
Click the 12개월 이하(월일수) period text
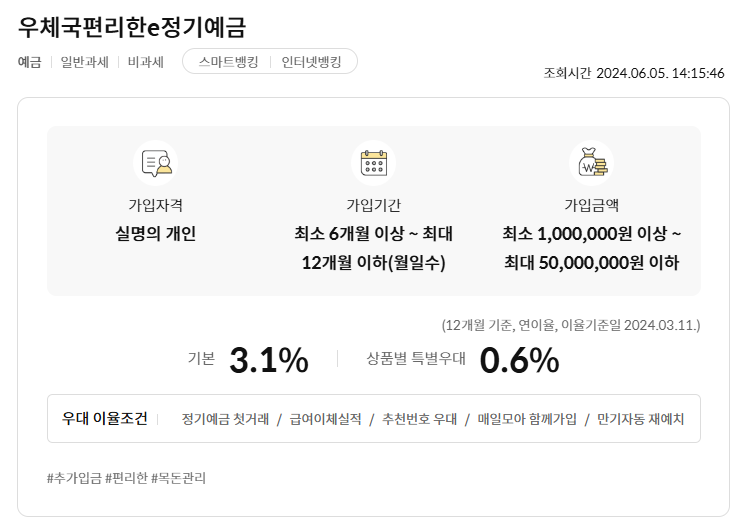click(x=374, y=262)
